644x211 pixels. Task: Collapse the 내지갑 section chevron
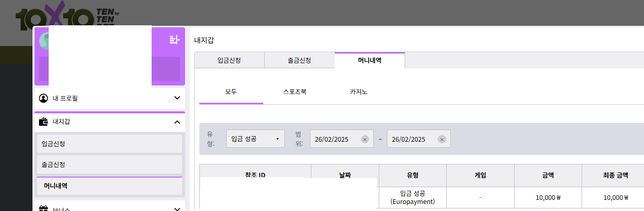click(177, 122)
